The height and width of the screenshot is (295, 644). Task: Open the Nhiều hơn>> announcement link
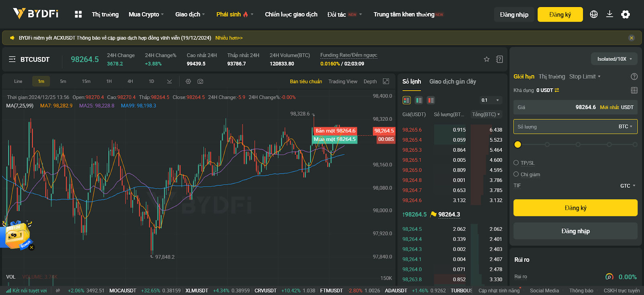point(229,38)
